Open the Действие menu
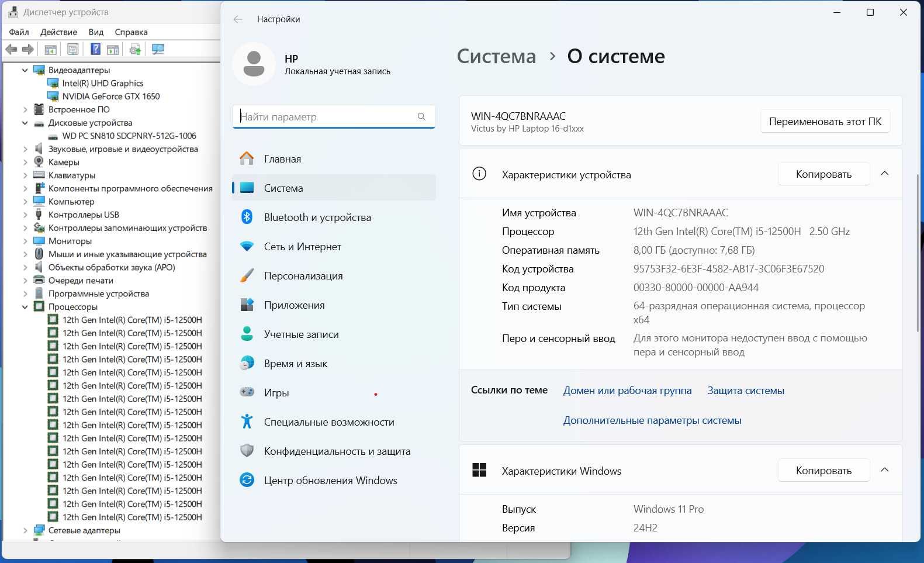This screenshot has width=924, height=563. point(58,32)
